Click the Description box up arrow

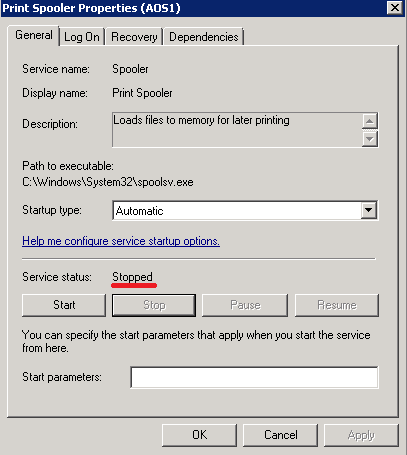pyautogui.click(x=370, y=121)
